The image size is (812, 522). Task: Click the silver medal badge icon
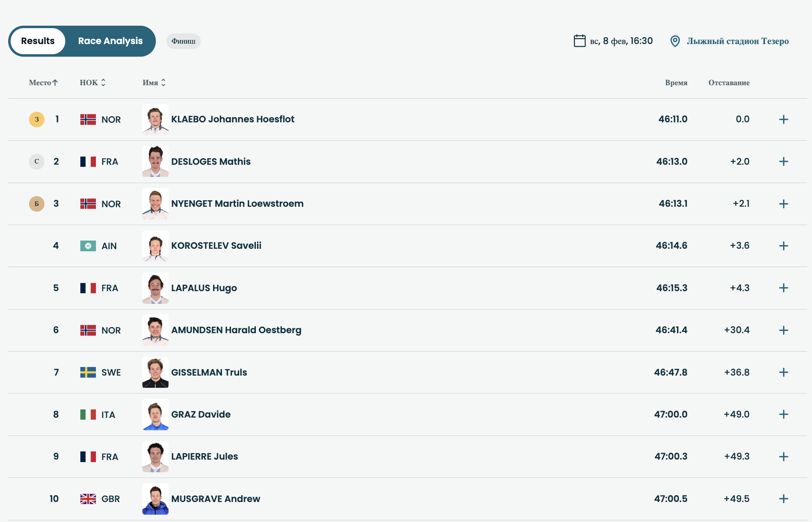click(37, 161)
